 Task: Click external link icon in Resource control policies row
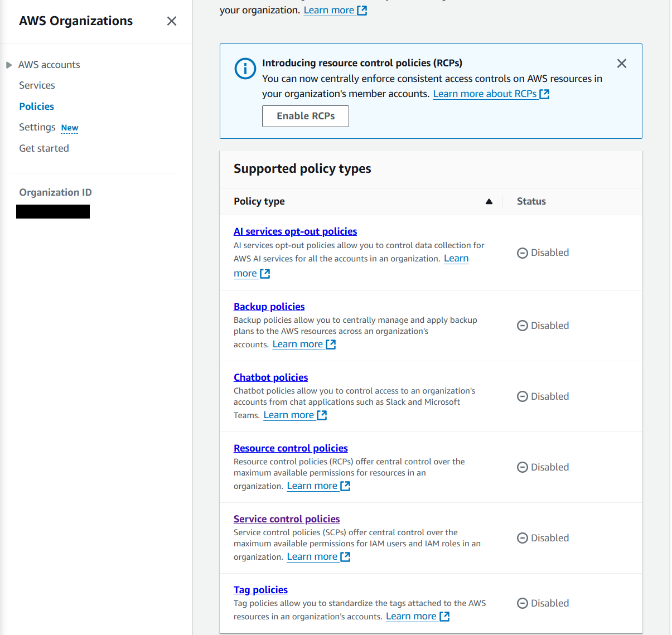coord(345,486)
